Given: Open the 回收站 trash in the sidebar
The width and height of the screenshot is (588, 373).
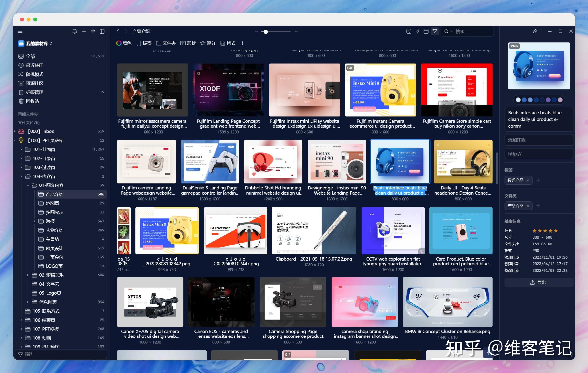Looking at the screenshot, I should pyautogui.click(x=32, y=101).
